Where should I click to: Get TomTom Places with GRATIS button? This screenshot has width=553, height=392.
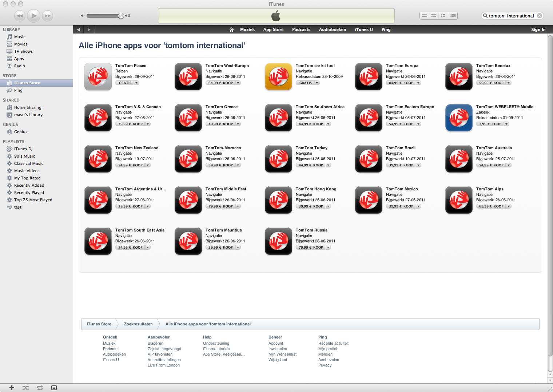coord(125,83)
